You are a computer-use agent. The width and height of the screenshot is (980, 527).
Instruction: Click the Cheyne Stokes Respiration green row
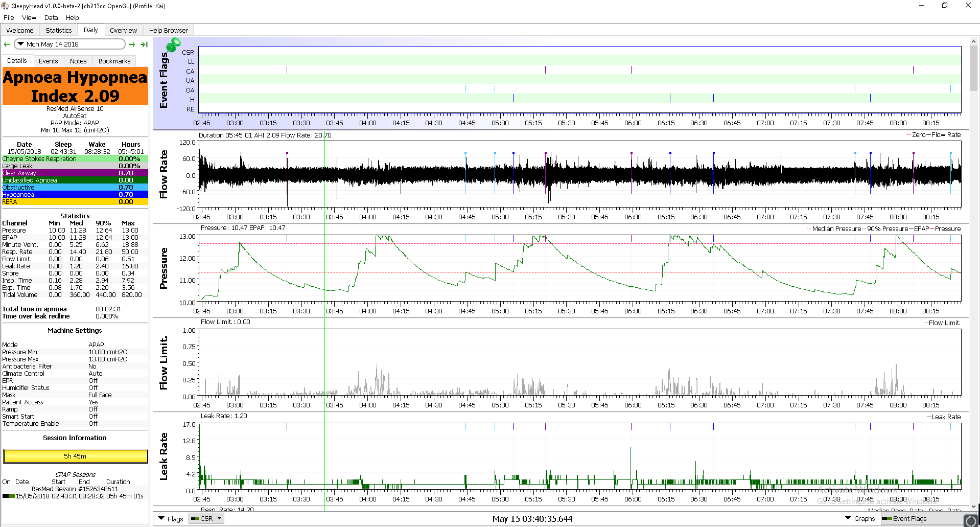tap(75, 159)
